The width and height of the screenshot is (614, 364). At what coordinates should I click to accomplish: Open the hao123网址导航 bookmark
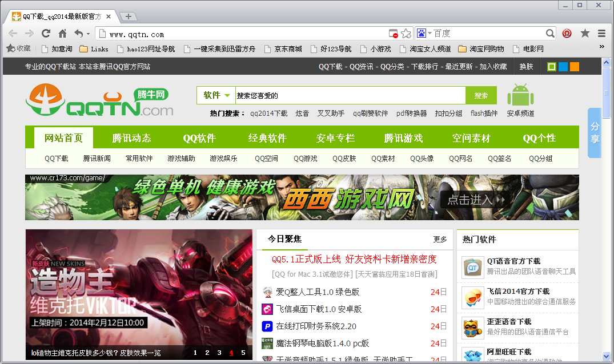[146, 49]
